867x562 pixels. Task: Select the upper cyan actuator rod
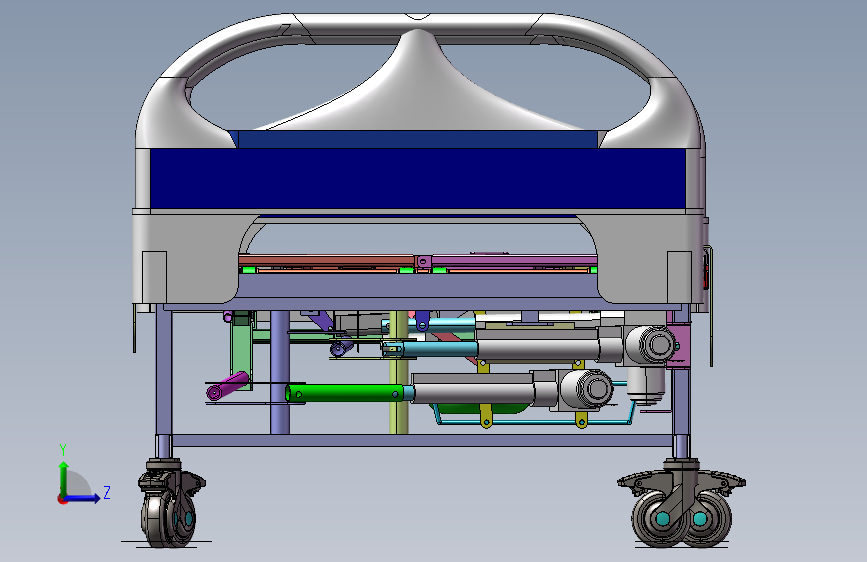tap(429, 324)
